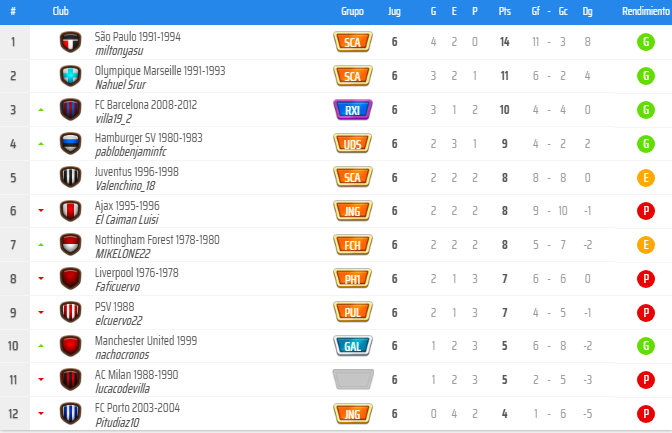Click the Hamburger SV club crest
Screen dimensions: 672x433
[x=69, y=144]
